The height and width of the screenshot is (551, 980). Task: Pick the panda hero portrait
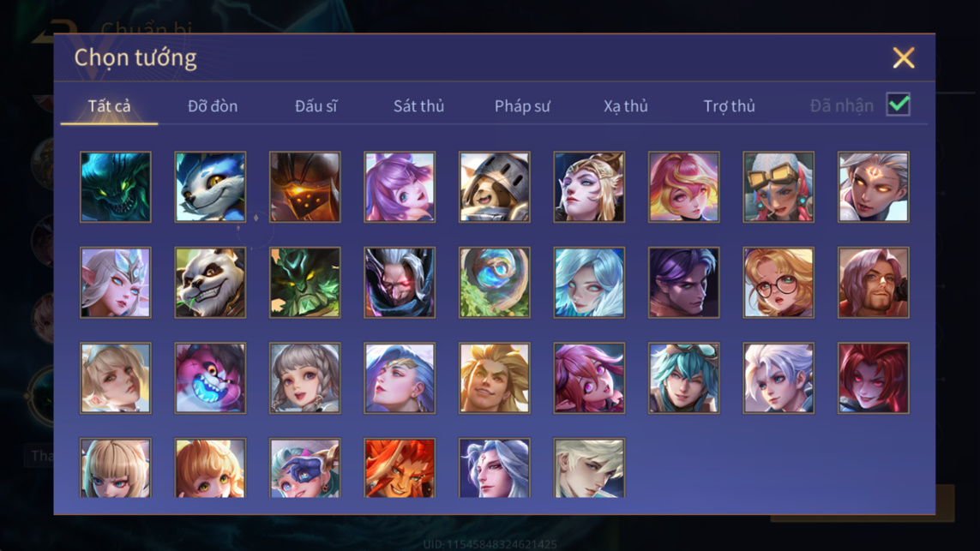click(210, 283)
